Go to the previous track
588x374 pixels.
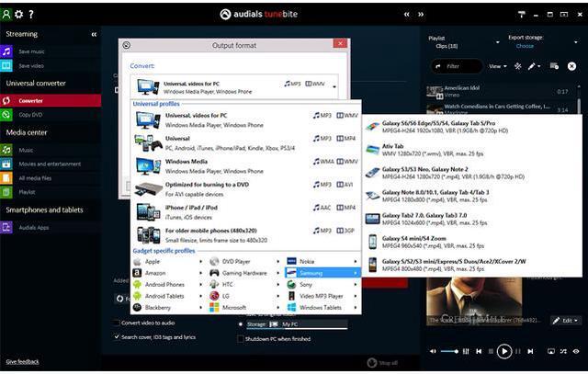point(479,352)
